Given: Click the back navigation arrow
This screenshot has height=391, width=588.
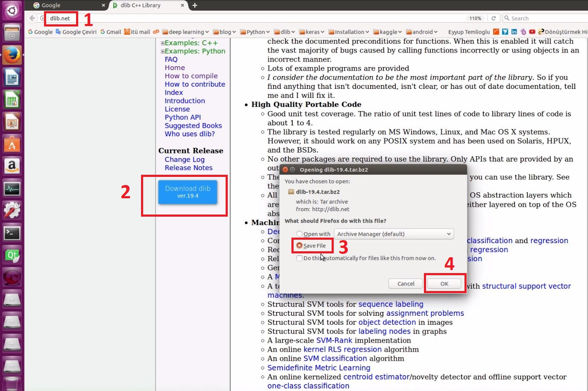Looking at the screenshot, I should click(32, 18).
